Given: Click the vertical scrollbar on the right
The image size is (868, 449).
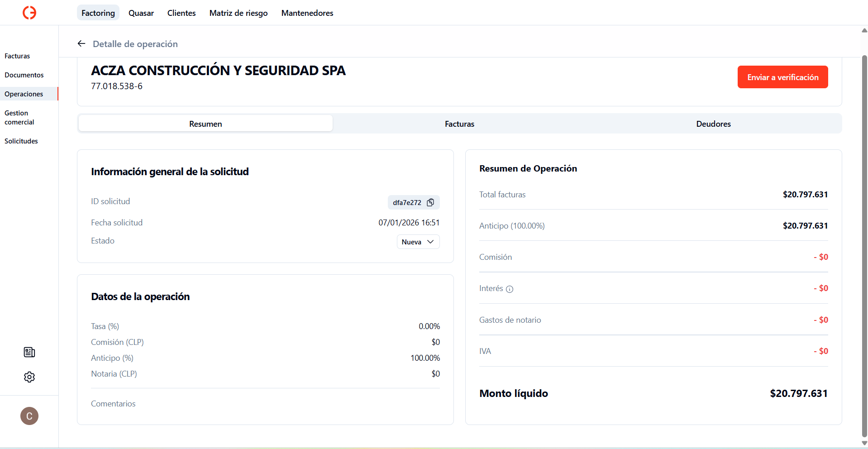Looking at the screenshot, I should (x=864, y=244).
